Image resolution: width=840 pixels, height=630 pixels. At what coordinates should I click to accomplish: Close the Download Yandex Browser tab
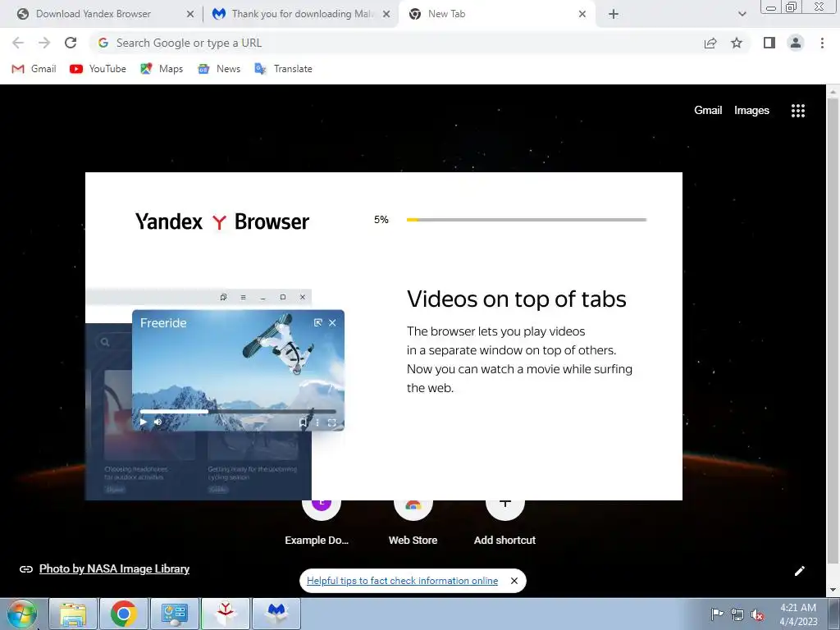(x=190, y=15)
